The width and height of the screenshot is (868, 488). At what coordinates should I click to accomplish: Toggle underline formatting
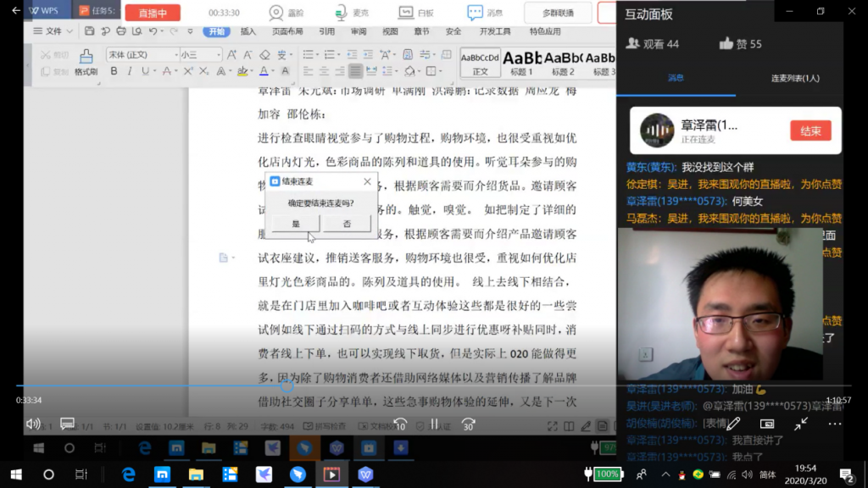(x=145, y=71)
